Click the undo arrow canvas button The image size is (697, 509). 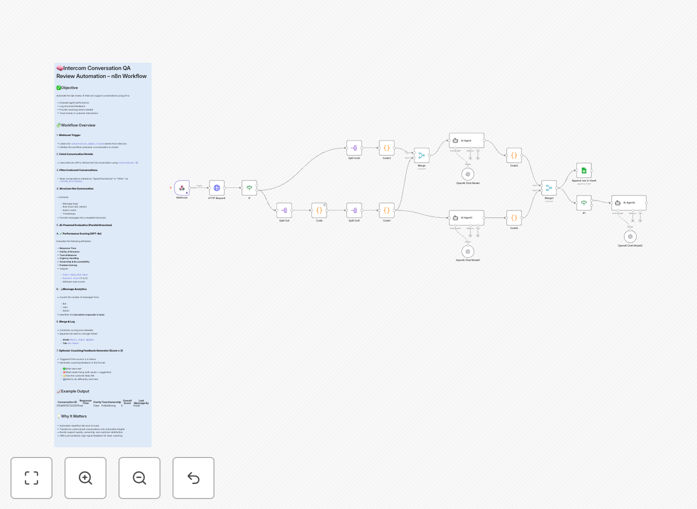tap(193, 478)
